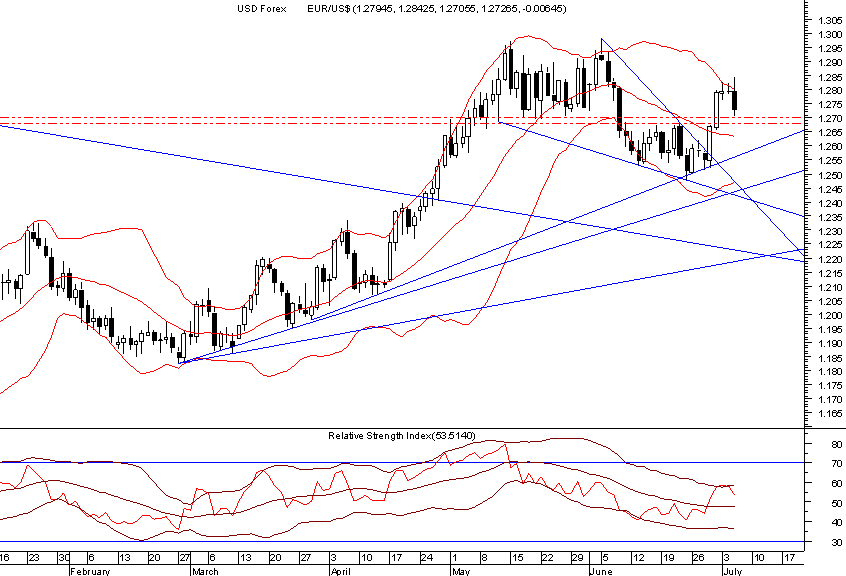
Task: Click the date label 5 above June
Action: click(x=605, y=558)
